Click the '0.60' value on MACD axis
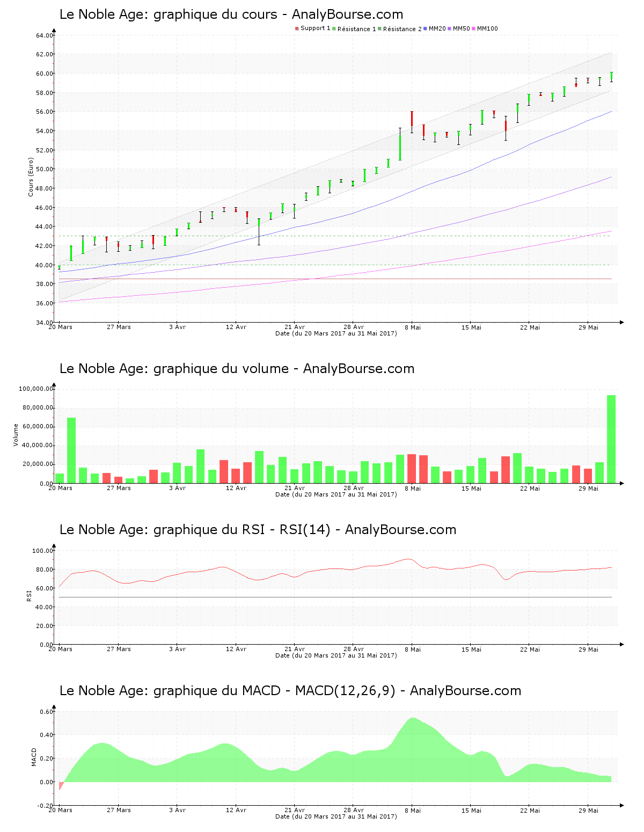The height and width of the screenshot is (832, 644). pos(46,712)
